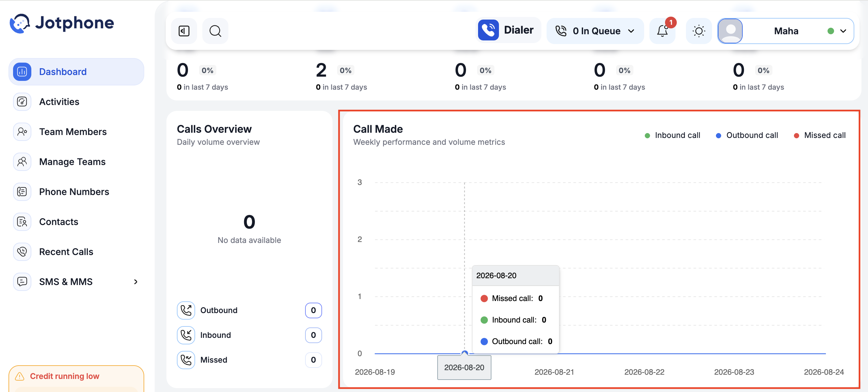The height and width of the screenshot is (392, 868).
Task: Click the Recent Calls sidebar icon
Action: tap(22, 251)
